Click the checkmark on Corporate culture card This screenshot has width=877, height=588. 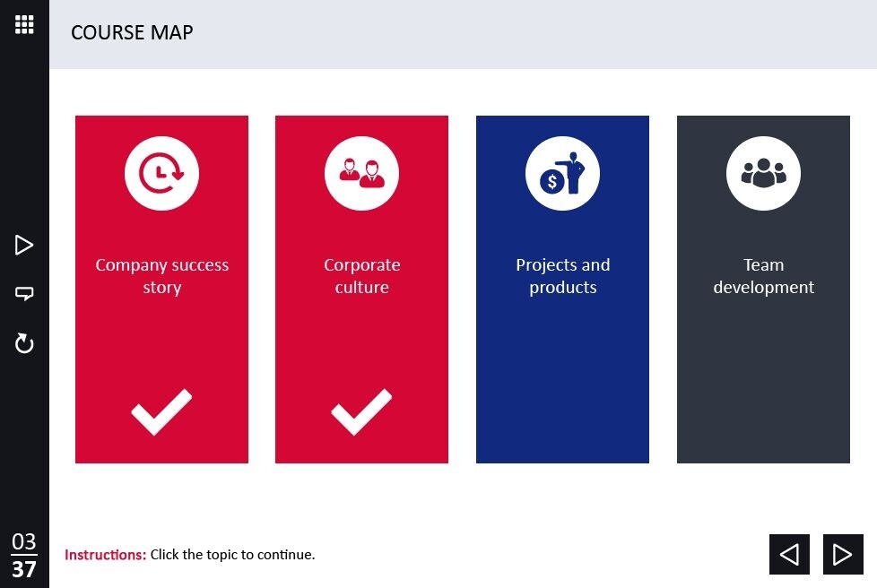(x=362, y=412)
